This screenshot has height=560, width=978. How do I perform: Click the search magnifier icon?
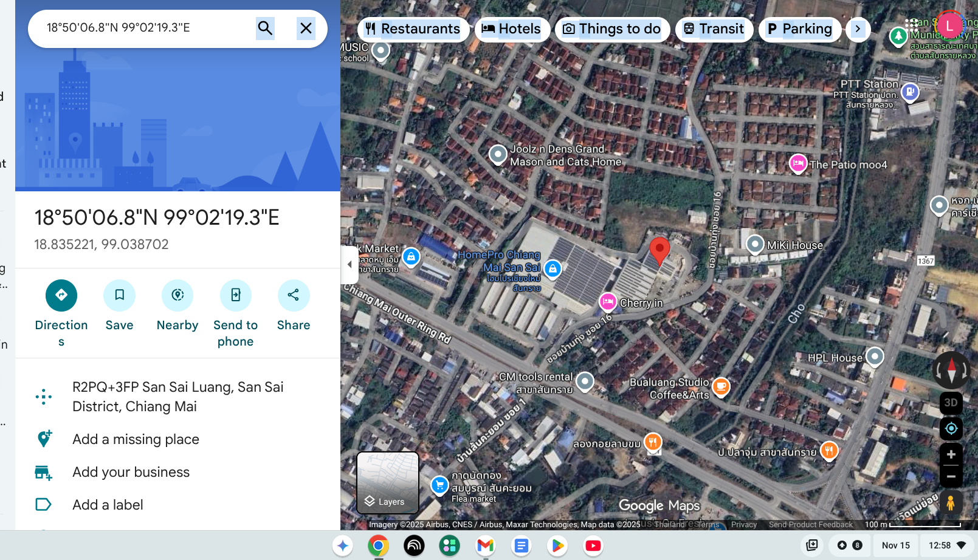[x=265, y=28]
